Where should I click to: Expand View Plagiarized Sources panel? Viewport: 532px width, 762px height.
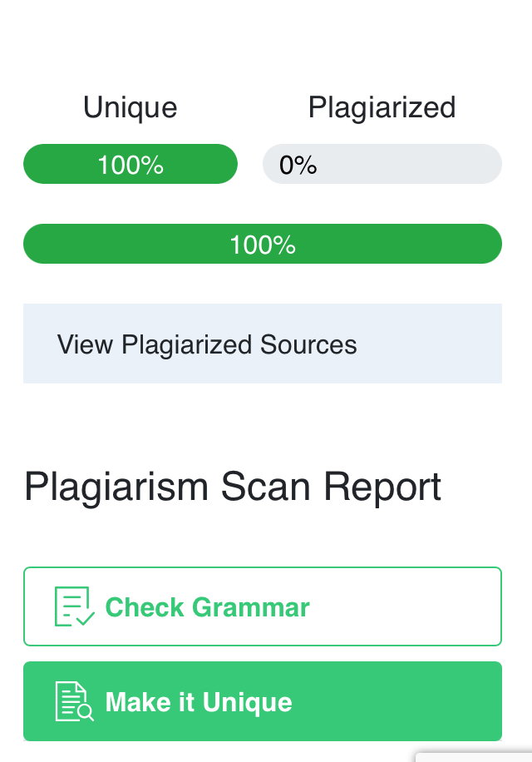click(x=263, y=344)
